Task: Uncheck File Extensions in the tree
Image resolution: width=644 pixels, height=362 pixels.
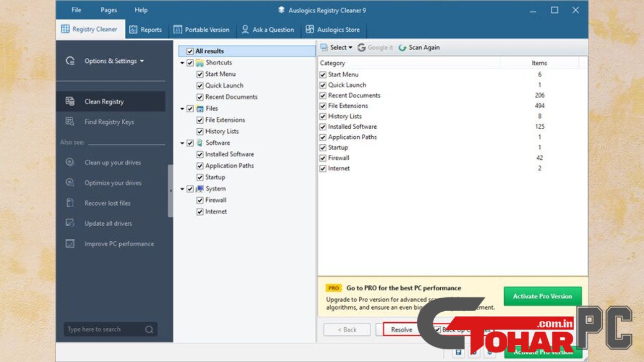Action: point(200,120)
